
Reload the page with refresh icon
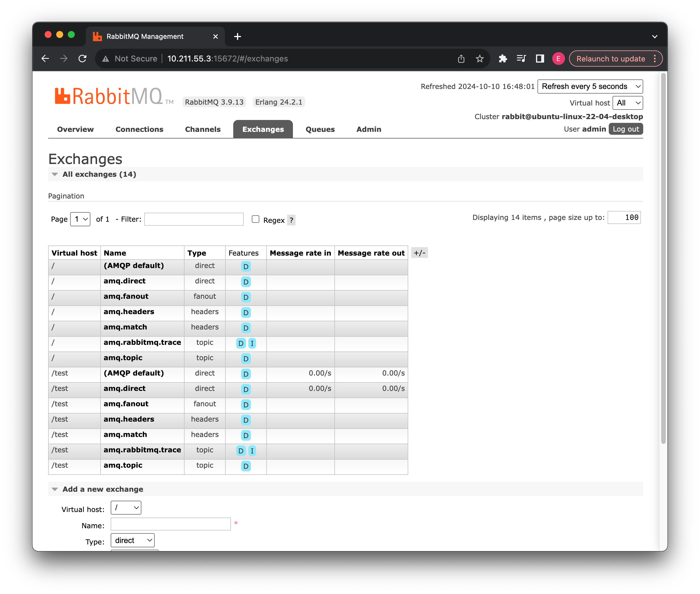pos(83,59)
